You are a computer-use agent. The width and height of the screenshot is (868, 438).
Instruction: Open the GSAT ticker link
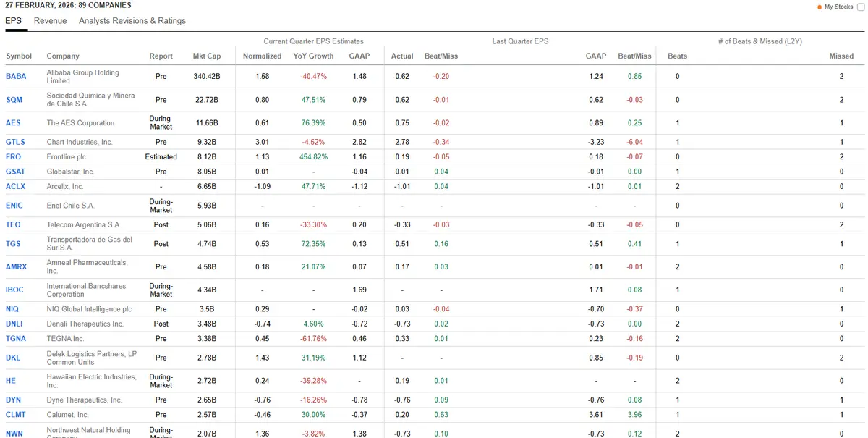(x=15, y=172)
